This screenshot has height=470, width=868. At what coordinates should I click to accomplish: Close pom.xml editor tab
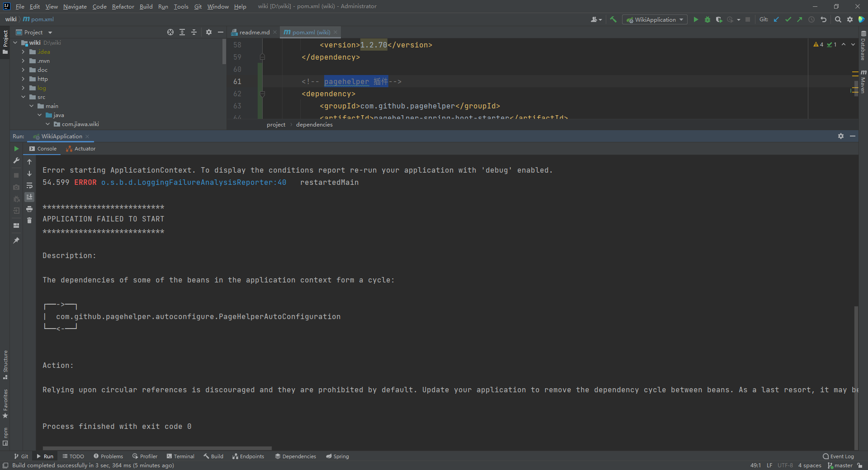click(x=335, y=32)
